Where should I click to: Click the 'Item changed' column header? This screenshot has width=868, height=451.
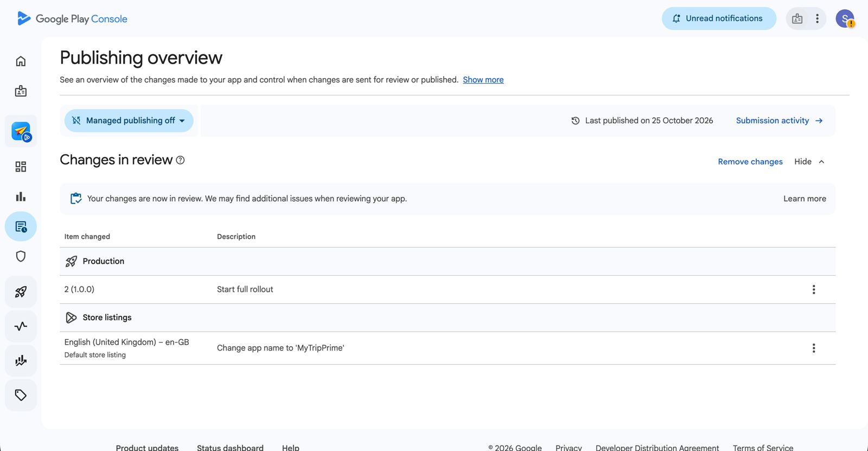point(87,237)
